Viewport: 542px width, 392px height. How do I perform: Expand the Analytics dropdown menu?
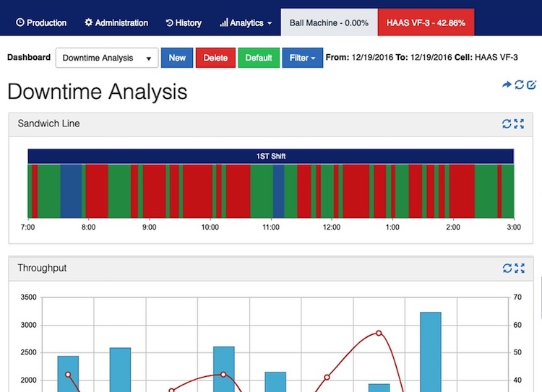(x=246, y=22)
